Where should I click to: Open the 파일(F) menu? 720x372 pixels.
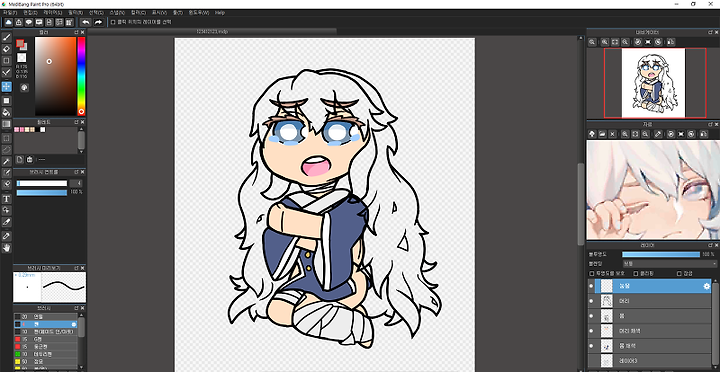coord(10,13)
